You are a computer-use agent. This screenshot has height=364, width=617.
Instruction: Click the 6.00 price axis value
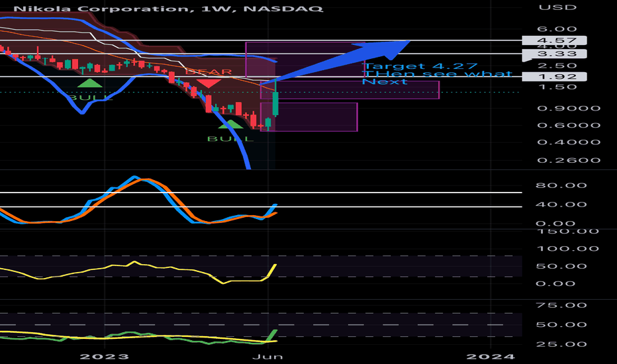click(557, 29)
